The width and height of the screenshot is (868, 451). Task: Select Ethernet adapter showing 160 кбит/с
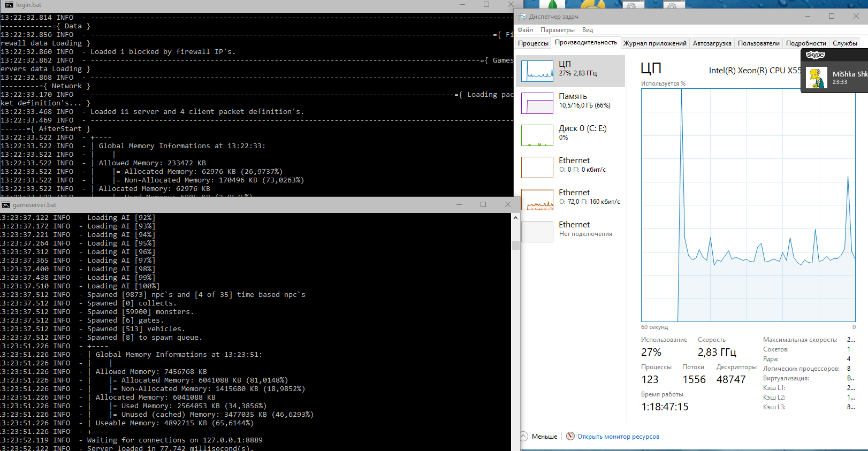(570, 200)
